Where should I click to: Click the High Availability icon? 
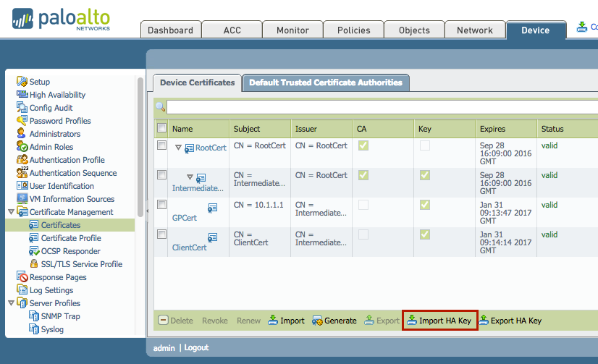coord(22,94)
